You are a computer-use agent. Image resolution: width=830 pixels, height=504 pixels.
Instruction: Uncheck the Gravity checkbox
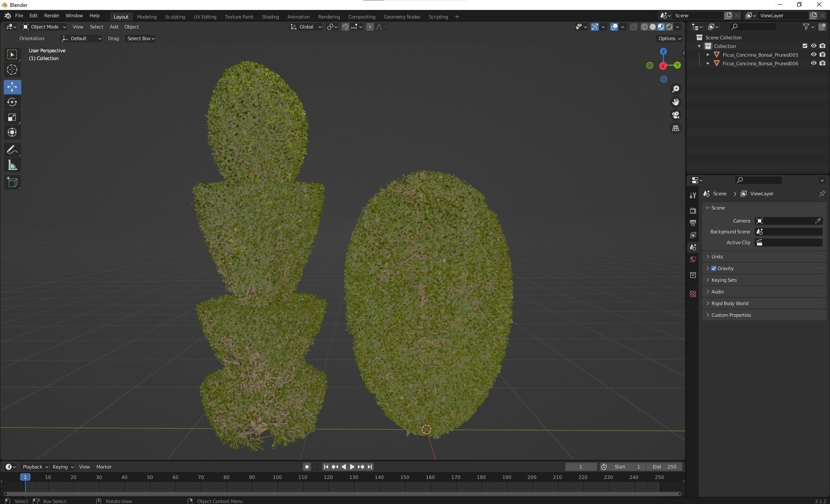(714, 268)
